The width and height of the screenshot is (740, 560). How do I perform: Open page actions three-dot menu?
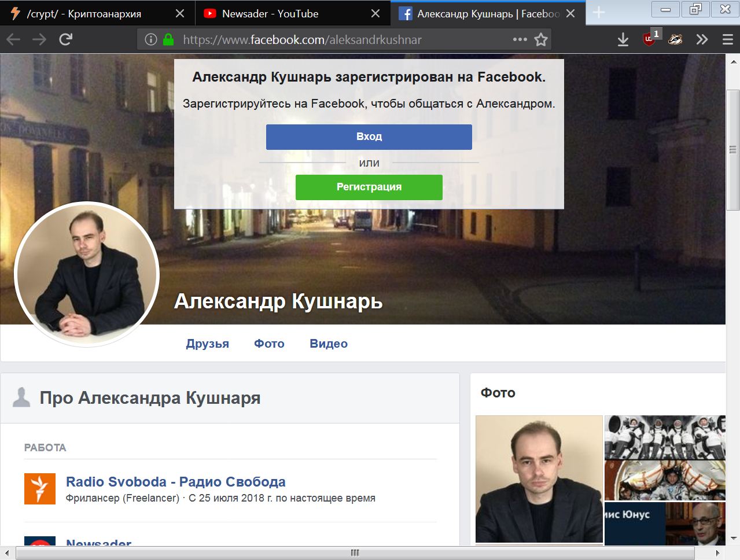(520, 39)
